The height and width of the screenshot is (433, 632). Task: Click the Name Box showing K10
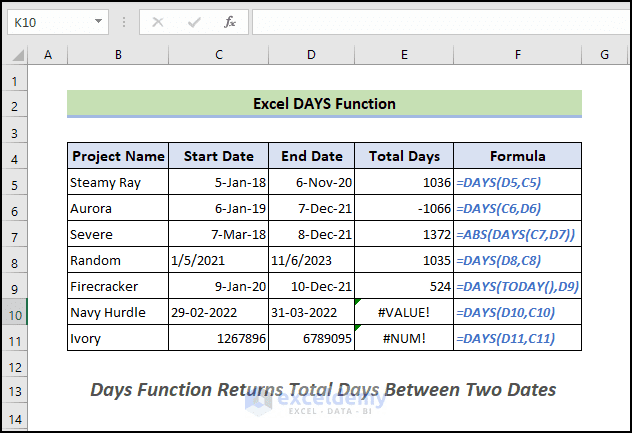(58, 22)
